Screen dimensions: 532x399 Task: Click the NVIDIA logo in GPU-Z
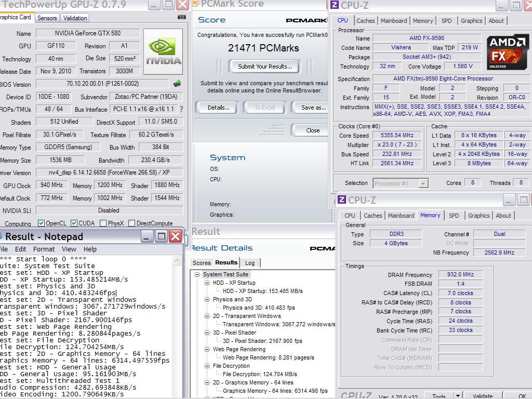click(x=163, y=51)
